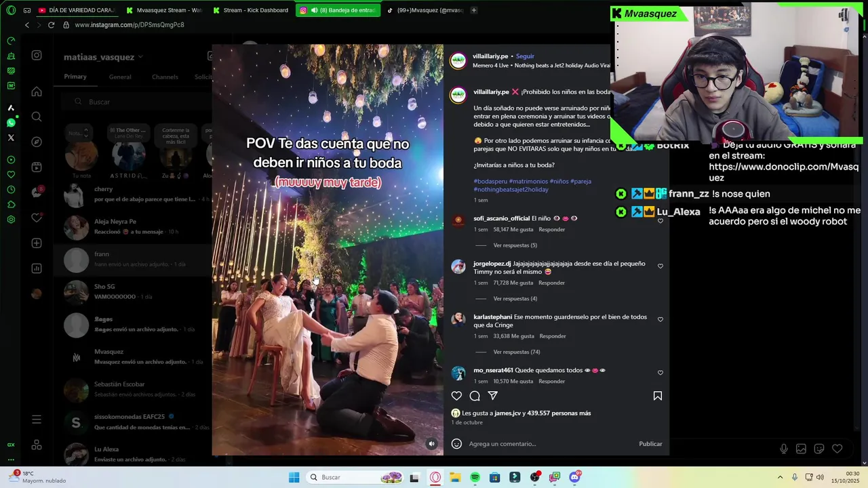Open the player icon in Opera GX sidebar
The image size is (868, 488).
11,160
